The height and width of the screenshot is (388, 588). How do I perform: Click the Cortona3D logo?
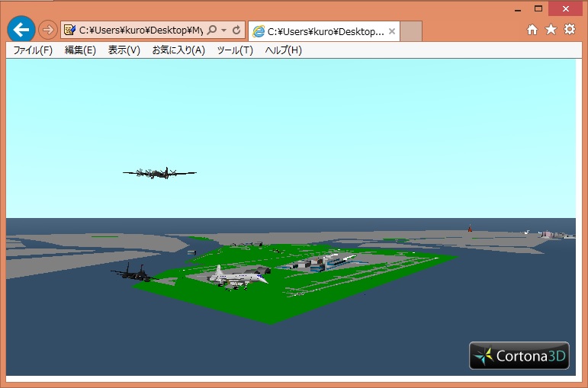pos(519,355)
